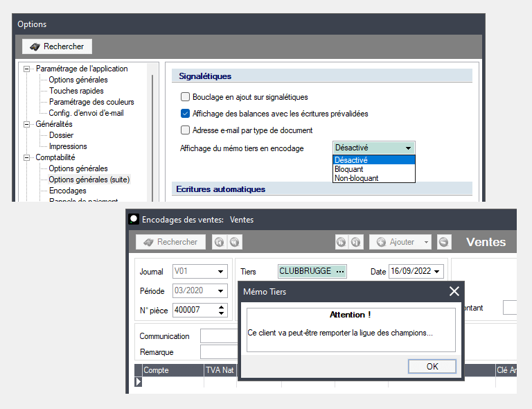This screenshot has height=409, width=532.
Task: Select Bloquant in the mémo tiers list
Action: [x=349, y=169]
